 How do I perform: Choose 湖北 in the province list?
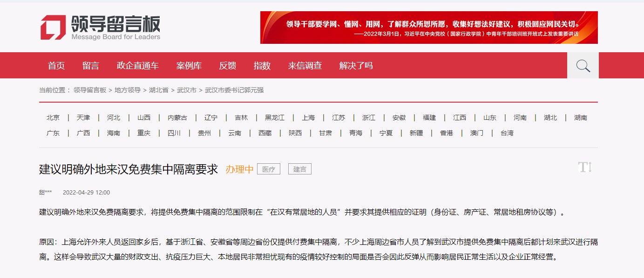coord(550,118)
